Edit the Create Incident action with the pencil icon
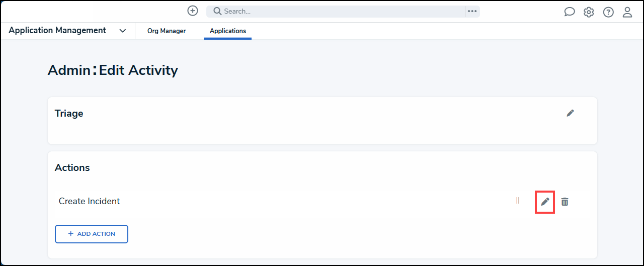 point(545,202)
